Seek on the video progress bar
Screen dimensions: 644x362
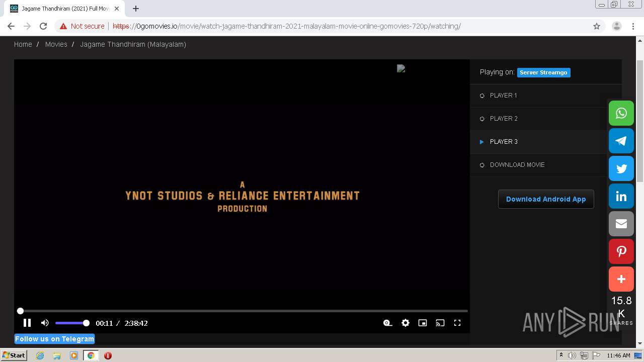[242, 311]
